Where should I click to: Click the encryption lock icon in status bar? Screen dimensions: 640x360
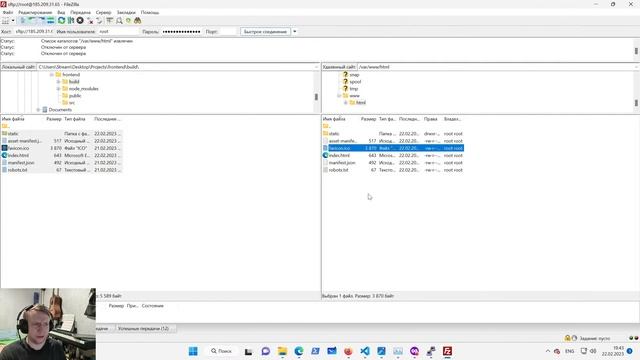(x=567, y=338)
